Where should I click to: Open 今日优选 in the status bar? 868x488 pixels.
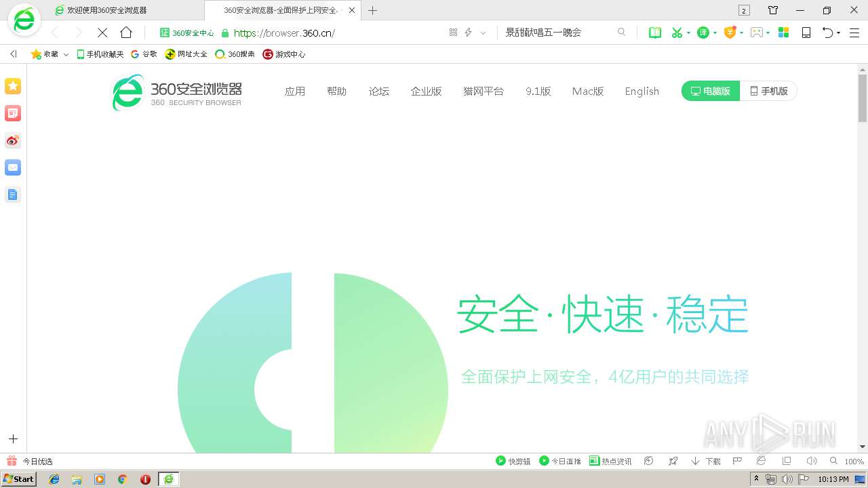coord(30,462)
